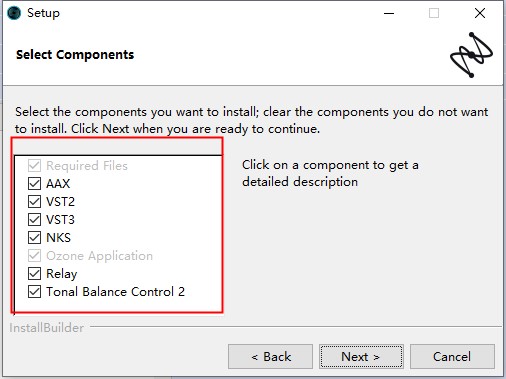506x379 pixels.
Task: Select the VST3 item text
Action: click(x=60, y=220)
